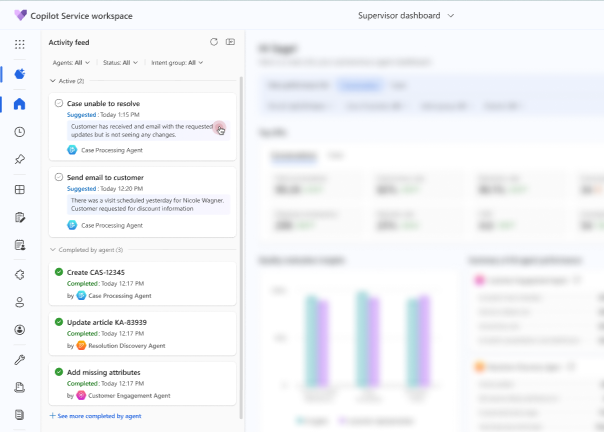Open the 'Status: All' filter dropdown

pos(120,62)
